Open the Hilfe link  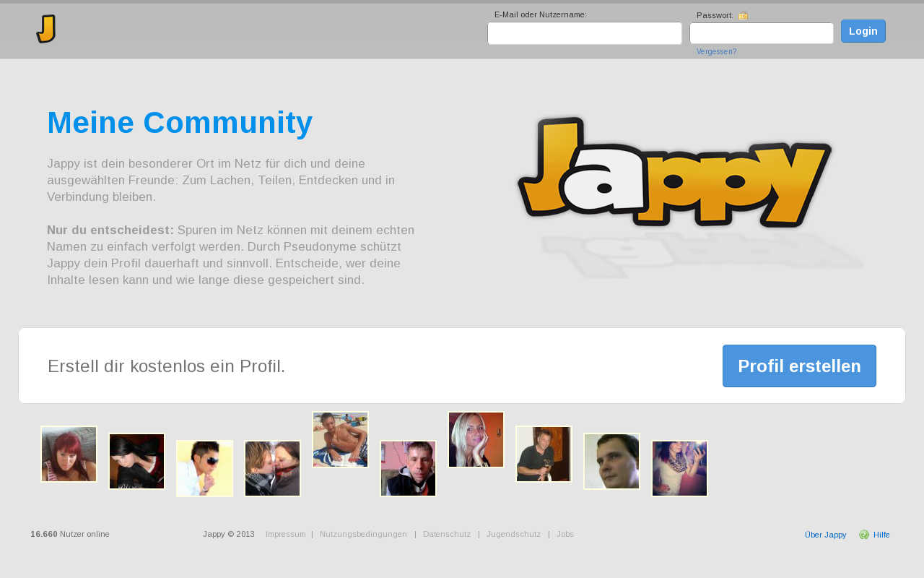881,535
